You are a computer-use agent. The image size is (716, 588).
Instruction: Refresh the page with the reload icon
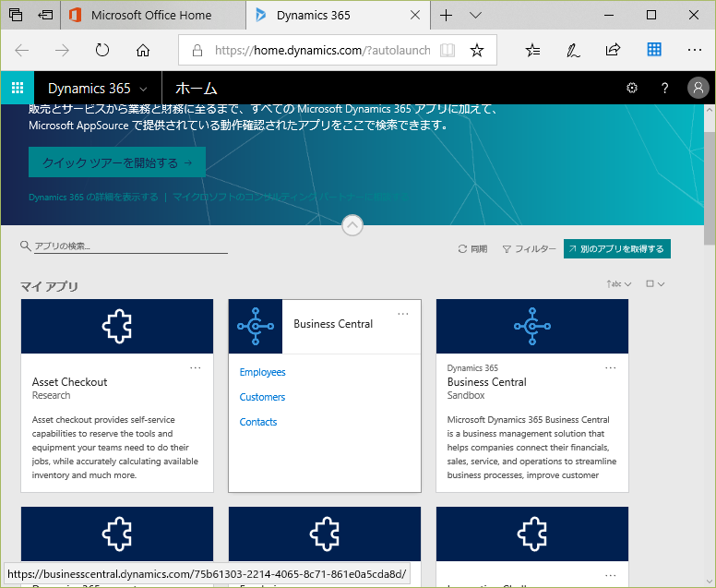pos(102,50)
